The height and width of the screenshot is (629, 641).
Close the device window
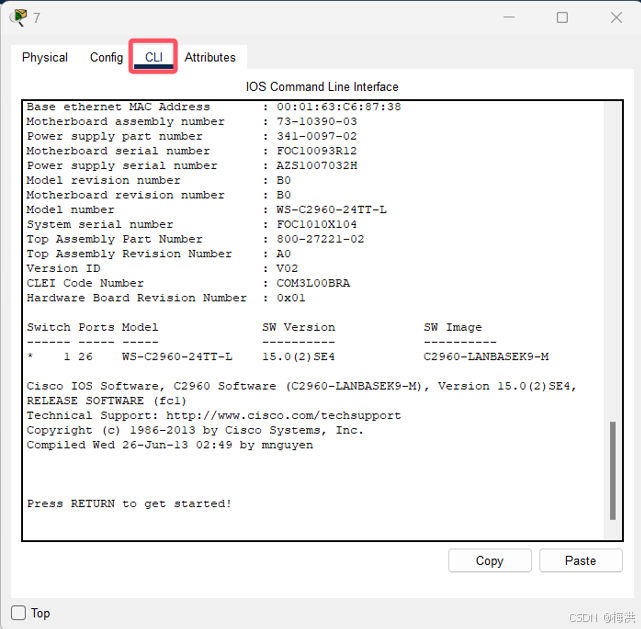[616, 17]
